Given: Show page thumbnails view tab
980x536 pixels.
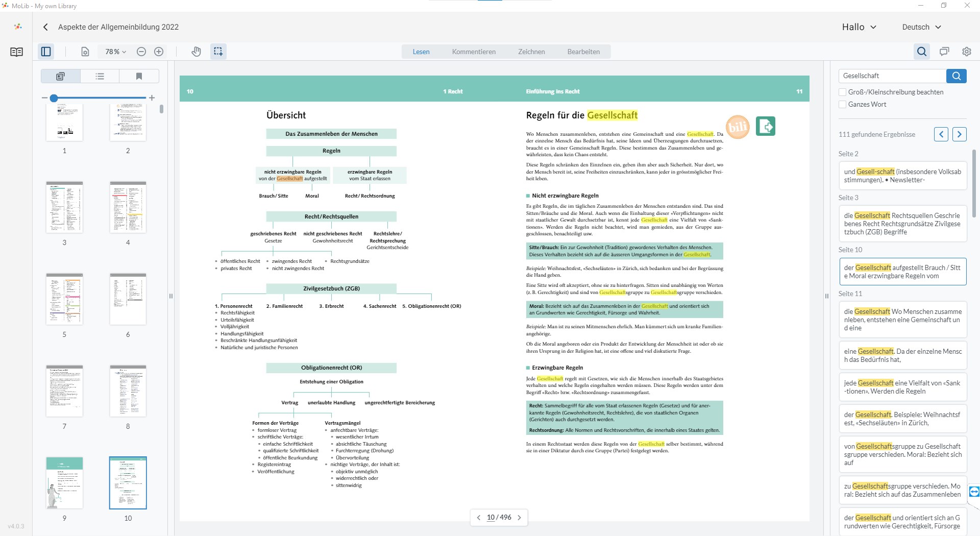Looking at the screenshot, I should point(60,76).
